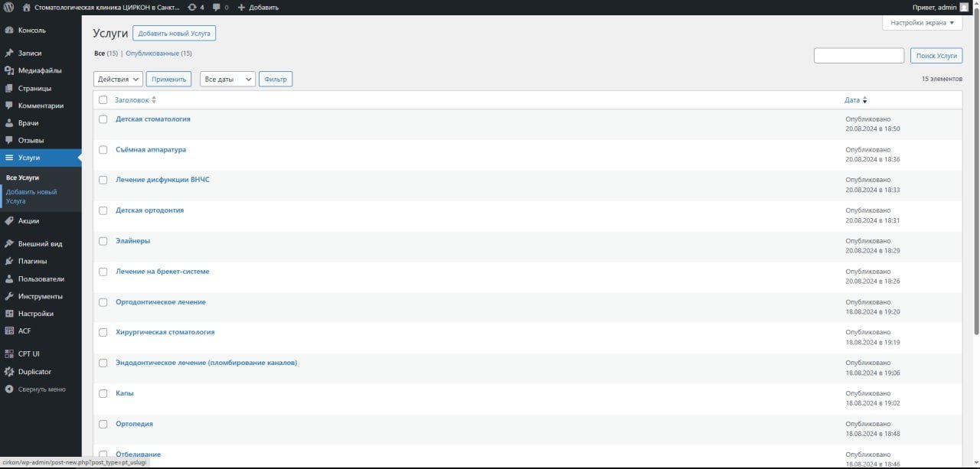This screenshot has width=980, height=469.
Task: Click the Услуги list icon in sidebar
Action: [x=9, y=158]
